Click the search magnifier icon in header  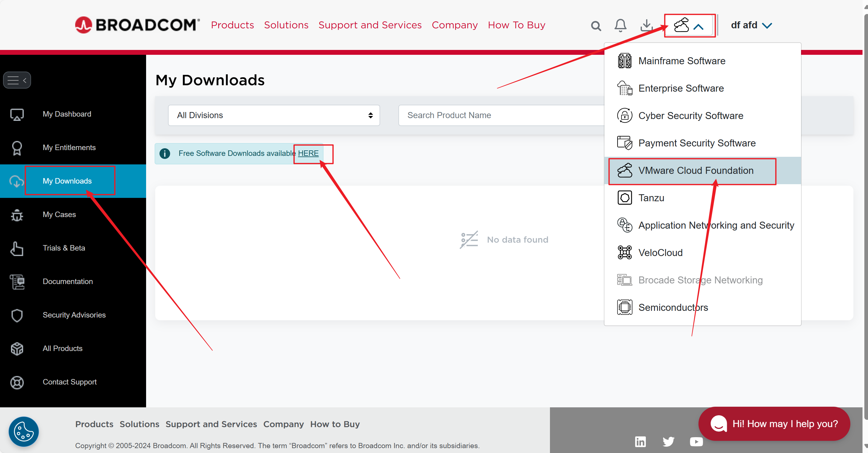click(x=596, y=26)
